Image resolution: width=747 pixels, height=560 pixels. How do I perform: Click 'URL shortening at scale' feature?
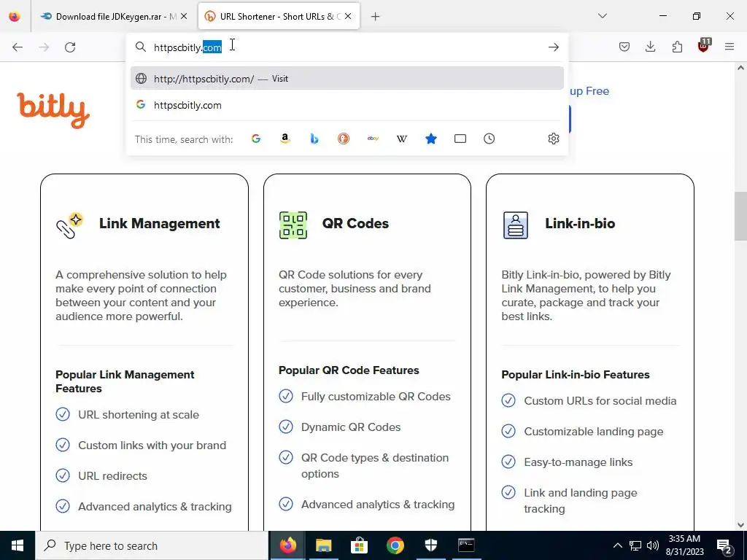click(139, 415)
